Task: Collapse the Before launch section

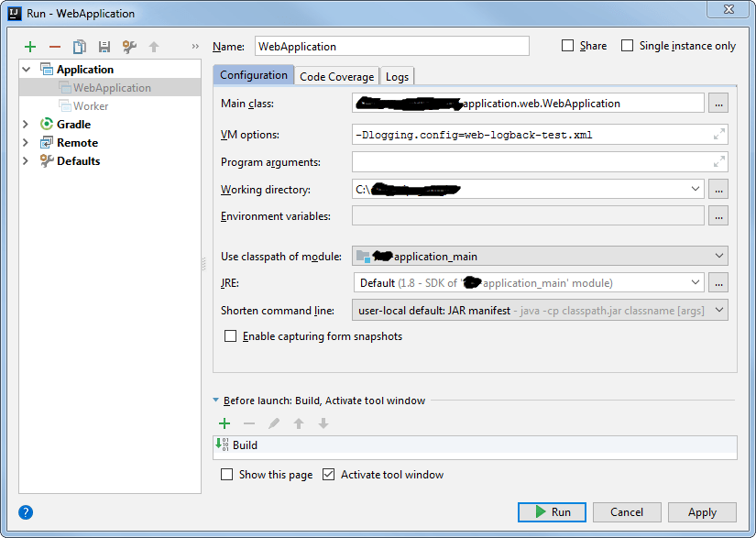Action: (x=216, y=401)
